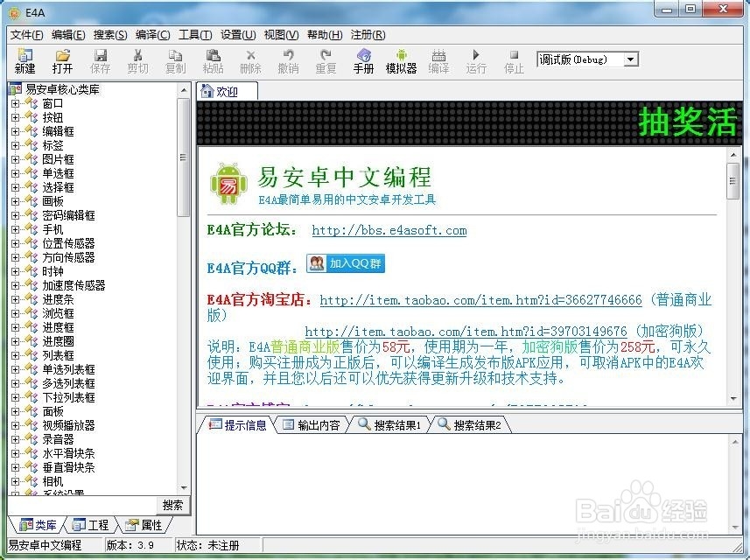Click the class icon beside 画板
Image resolution: width=750 pixels, height=560 pixels.
(x=32, y=201)
